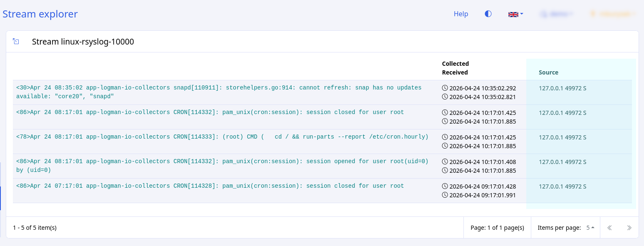Click the Page 1 of 1 indicator
Screen dimensions: 644x246
tap(497, 228)
